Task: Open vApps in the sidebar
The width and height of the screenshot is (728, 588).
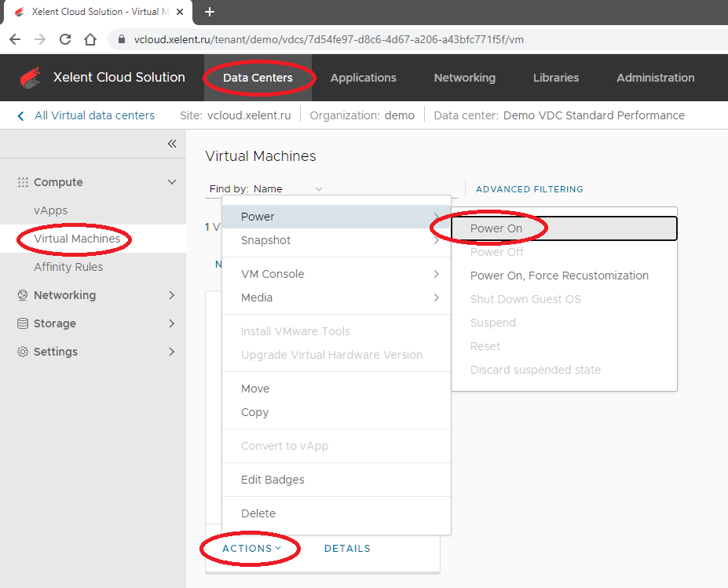Action: coord(50,210)
